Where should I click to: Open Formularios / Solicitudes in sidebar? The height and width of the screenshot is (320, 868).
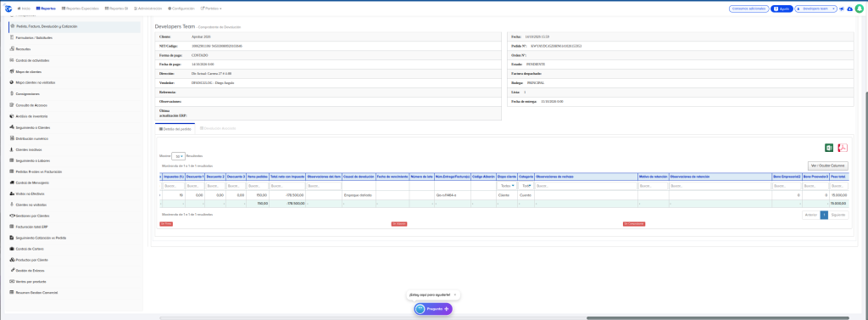(34, 37)
